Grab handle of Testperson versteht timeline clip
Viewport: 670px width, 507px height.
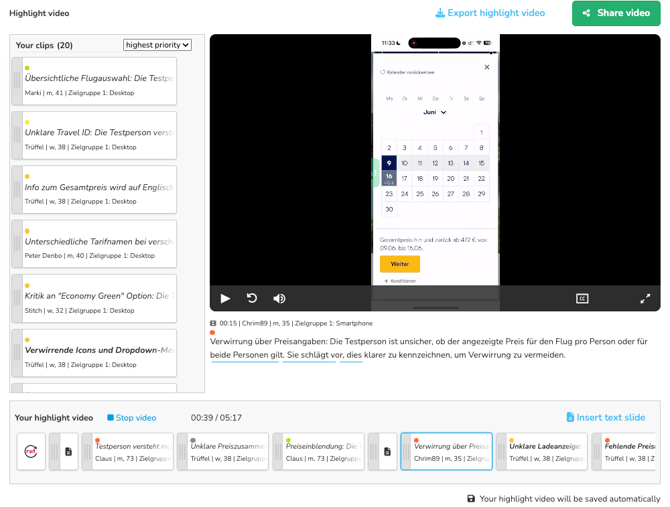click(x=87, y=451)
